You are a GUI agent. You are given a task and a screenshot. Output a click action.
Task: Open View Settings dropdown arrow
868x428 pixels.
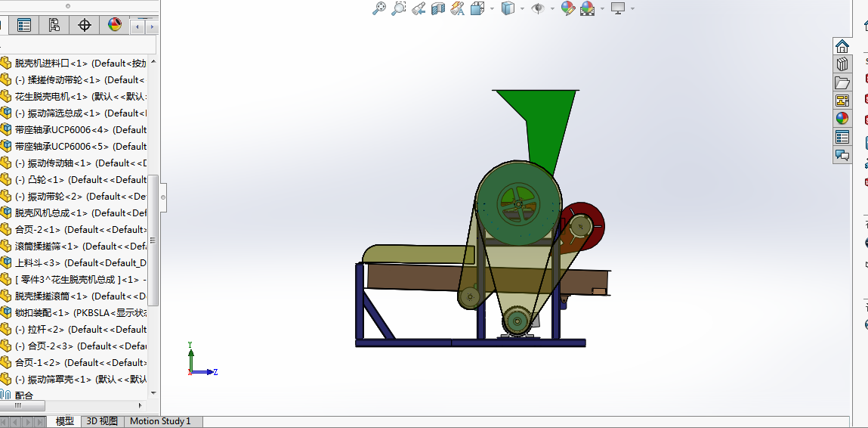tap(633, 9)
